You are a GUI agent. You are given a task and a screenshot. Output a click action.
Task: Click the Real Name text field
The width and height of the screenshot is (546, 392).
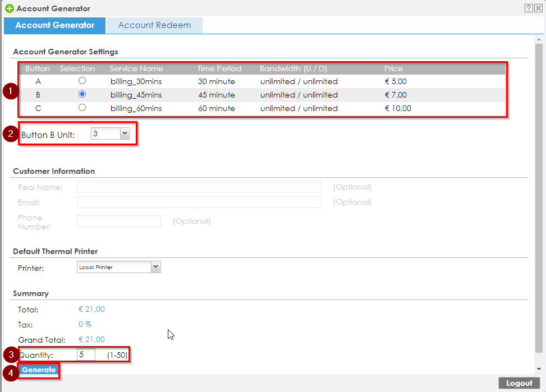coord(199,187)
